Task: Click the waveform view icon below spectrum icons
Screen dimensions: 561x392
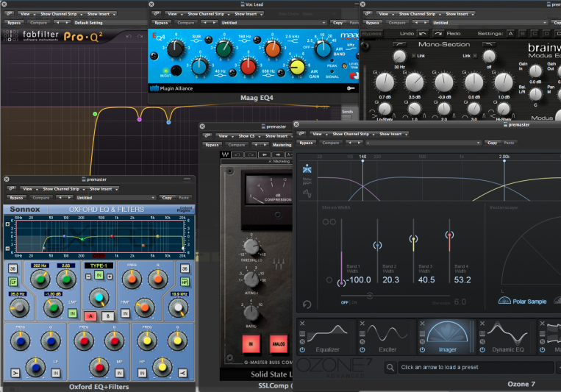Action: click(307, 193)
